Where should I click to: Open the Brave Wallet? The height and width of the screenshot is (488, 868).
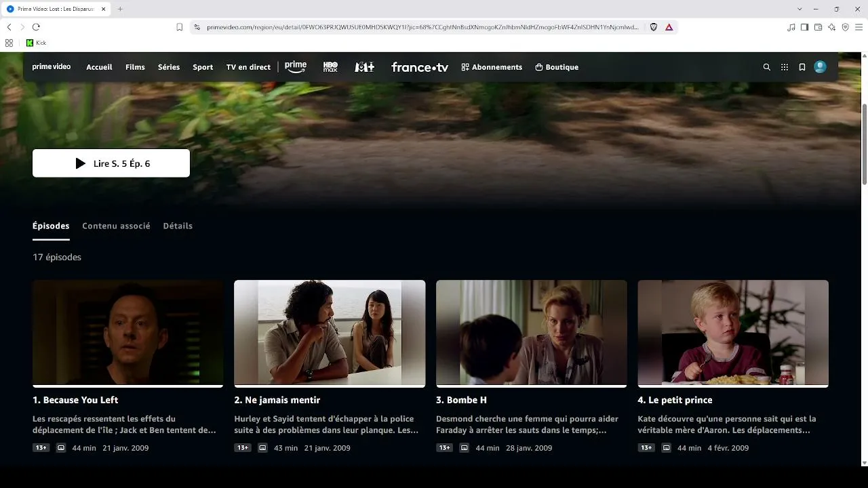(818, 27)
